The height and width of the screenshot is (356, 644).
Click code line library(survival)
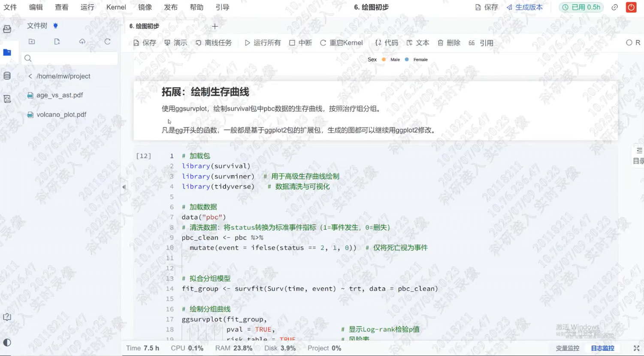click(x=216, y=166)
